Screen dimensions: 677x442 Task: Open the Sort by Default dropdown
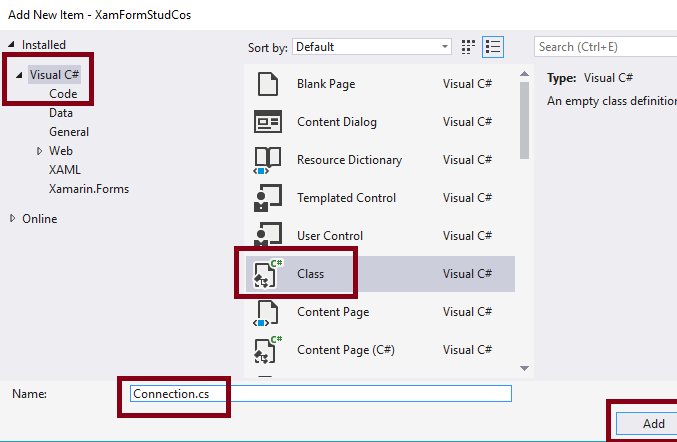372,47
